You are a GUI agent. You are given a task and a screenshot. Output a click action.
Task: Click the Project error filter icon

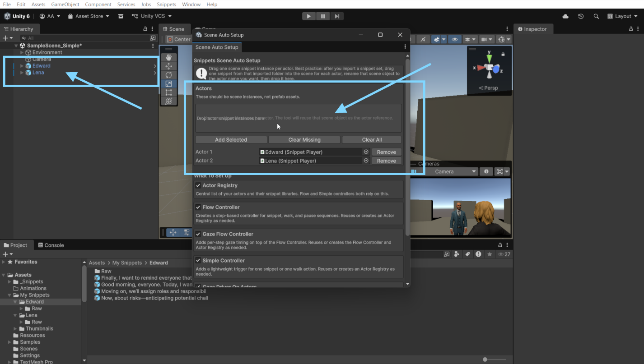tap(478, 254)
